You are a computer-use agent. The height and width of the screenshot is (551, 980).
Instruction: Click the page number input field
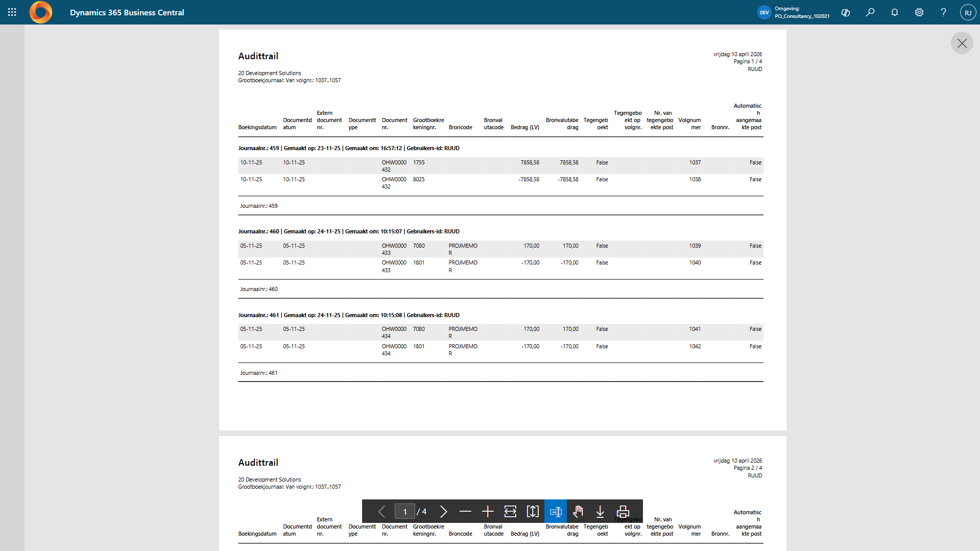405,512
